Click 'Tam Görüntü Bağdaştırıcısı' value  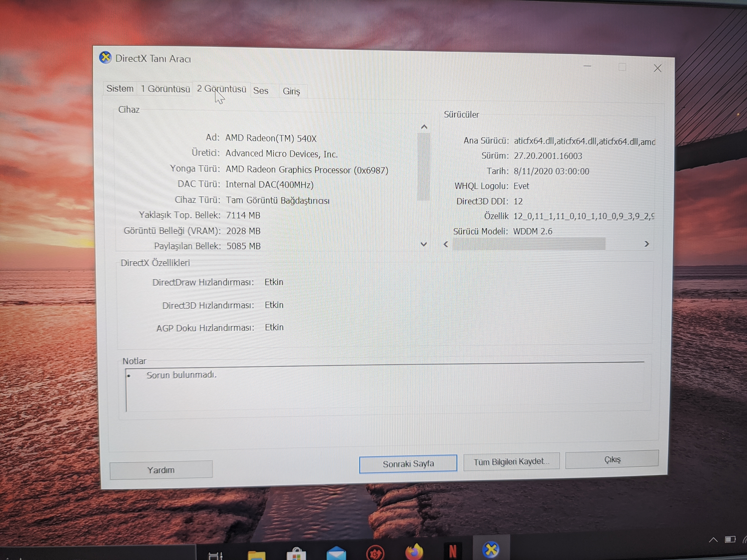point(278,200)
